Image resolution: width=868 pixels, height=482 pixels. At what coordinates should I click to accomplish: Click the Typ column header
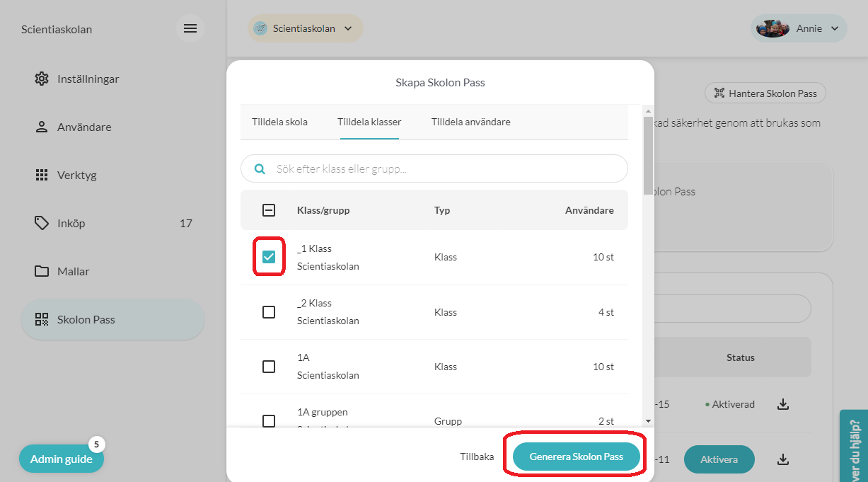point(442,210)
